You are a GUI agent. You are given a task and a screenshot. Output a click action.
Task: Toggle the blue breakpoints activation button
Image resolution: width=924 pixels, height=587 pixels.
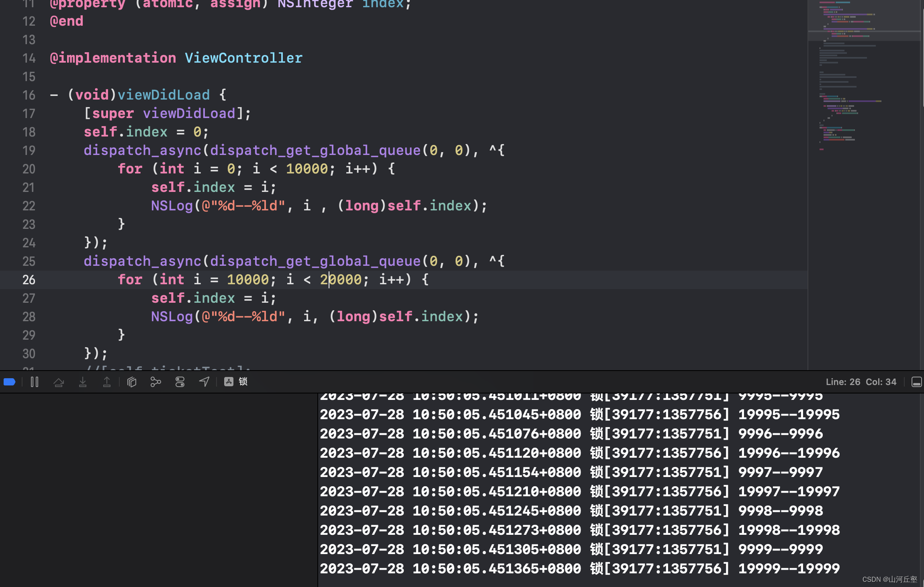[9, 382]
